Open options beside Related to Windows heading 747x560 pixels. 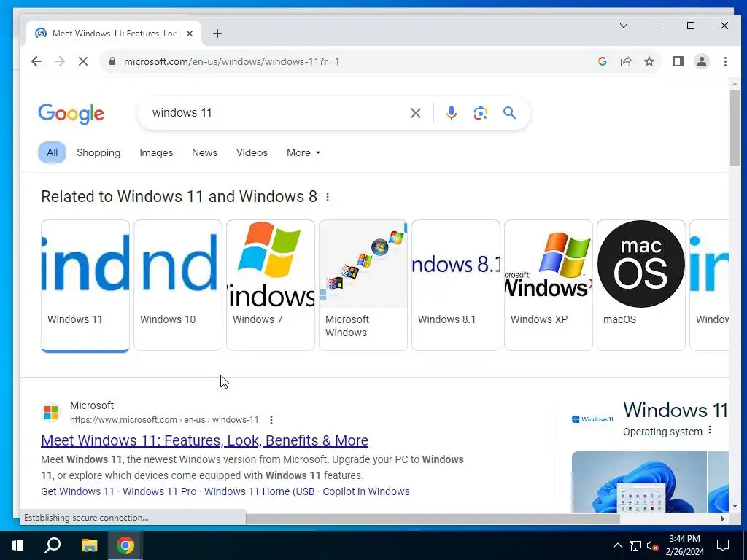click(328, 197)
